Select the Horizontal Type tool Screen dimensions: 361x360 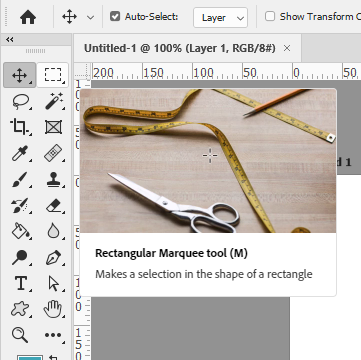coord(20,283)
